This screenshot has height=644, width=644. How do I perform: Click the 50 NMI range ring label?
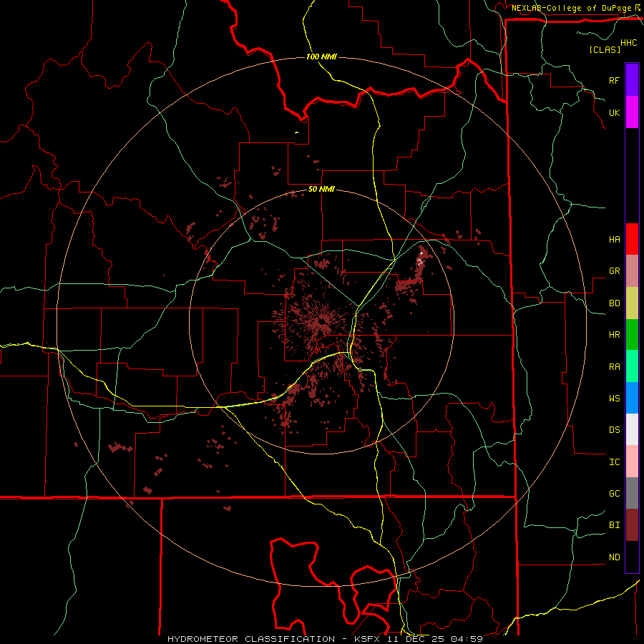(x=321, y=190)
